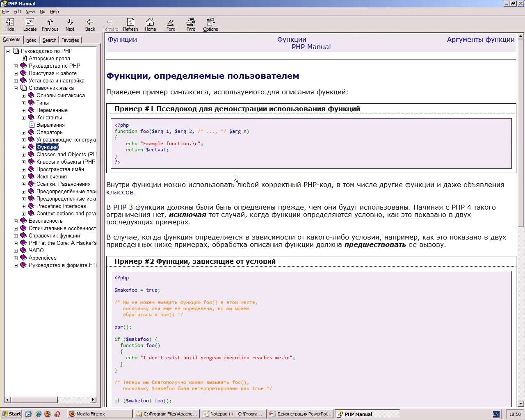Open the View menu
The image size is (525, 420).
(31, 11)
